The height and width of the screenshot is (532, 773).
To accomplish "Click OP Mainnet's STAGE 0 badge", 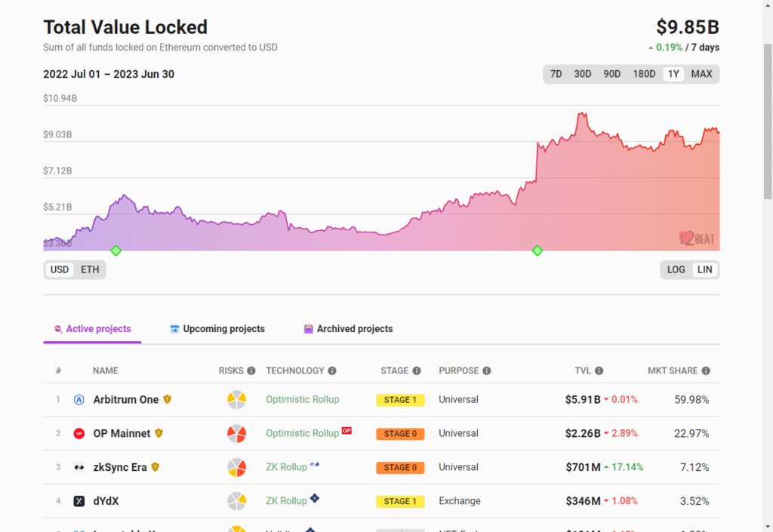I will click(x=400, y=434).
